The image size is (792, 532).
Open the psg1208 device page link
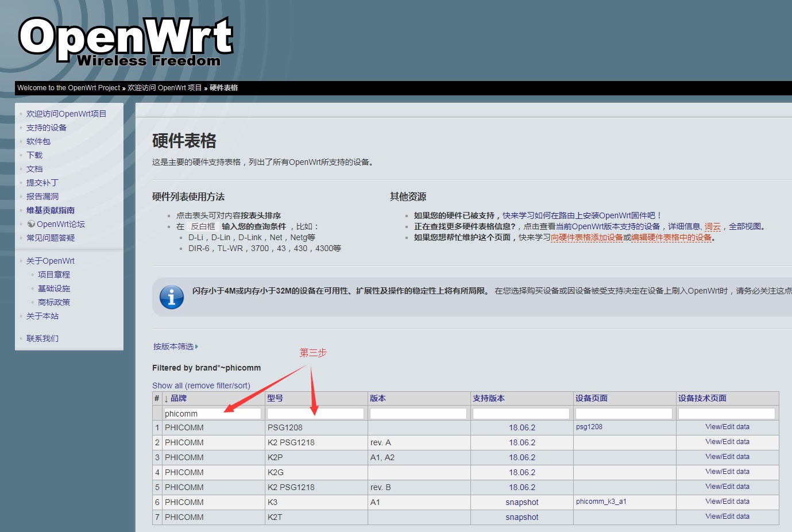[x=589, y=427]
